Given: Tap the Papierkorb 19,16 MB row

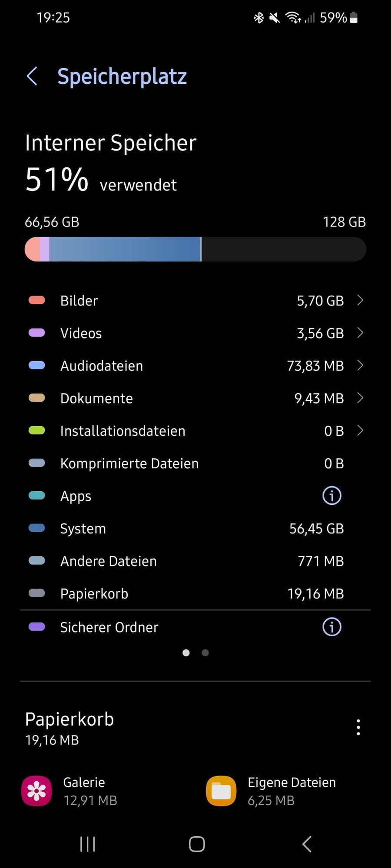Looking at the screenshot, I should (x=195, y=593).
